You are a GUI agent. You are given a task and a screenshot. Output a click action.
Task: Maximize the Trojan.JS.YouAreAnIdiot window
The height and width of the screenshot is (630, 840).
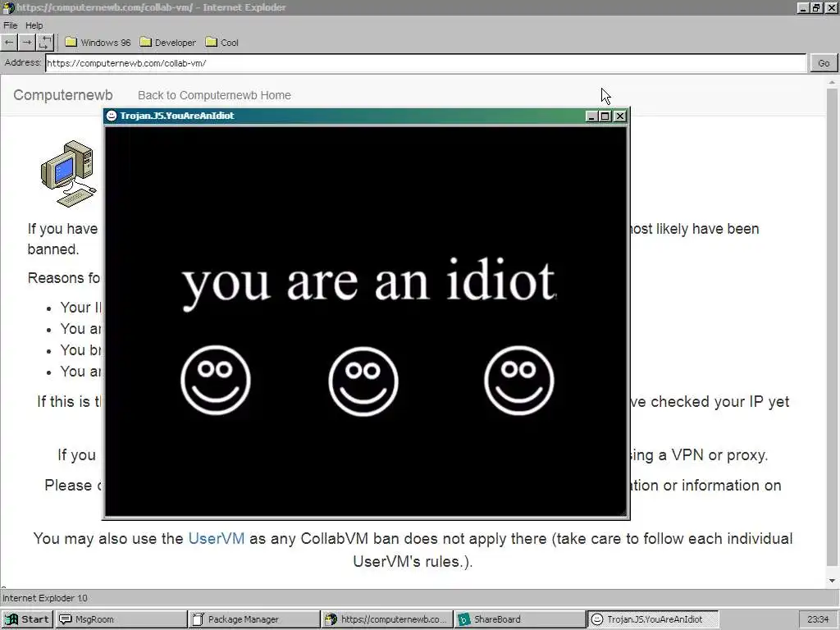605,116
